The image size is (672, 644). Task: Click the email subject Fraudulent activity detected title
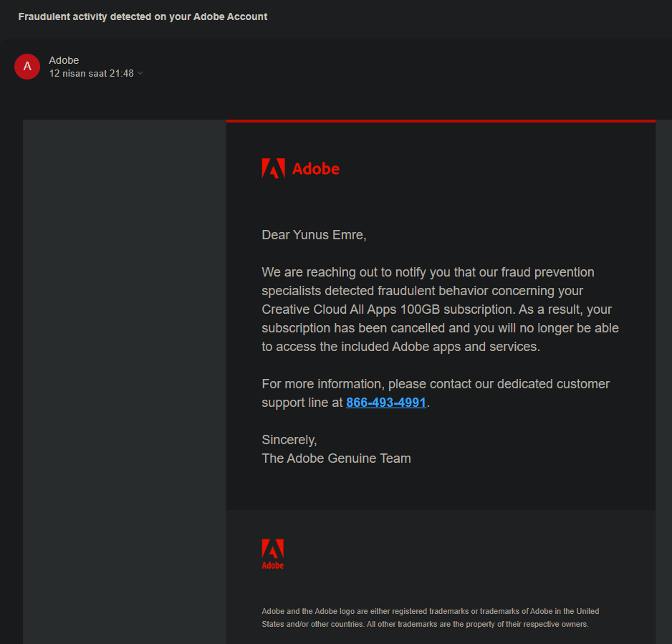(143, 16)
